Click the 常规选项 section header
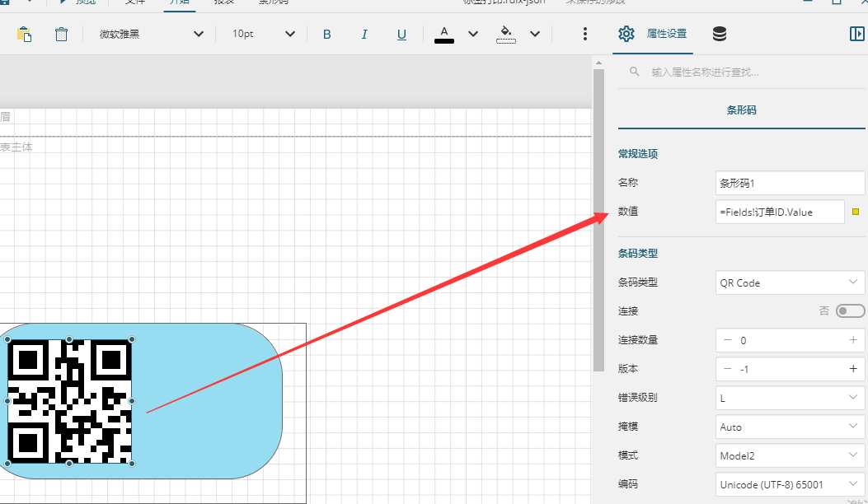The height and width of the screenshot is (504, 868). 638,154
